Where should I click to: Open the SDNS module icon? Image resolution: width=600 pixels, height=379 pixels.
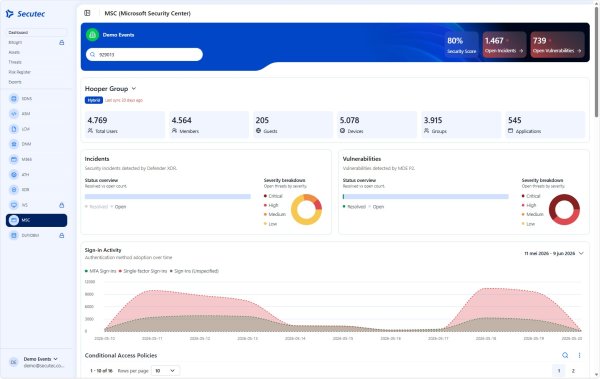[14, 98]
